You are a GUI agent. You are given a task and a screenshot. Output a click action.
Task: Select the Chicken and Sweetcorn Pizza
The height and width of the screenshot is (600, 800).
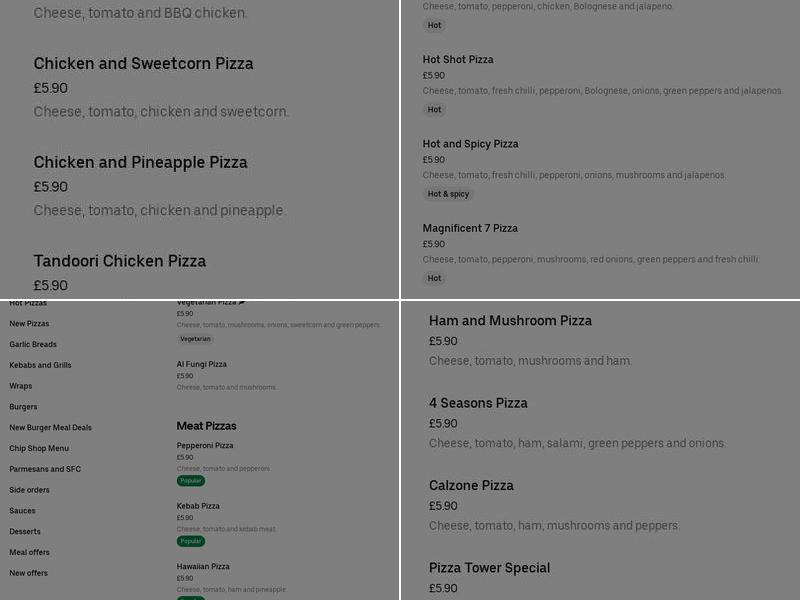(145, 63)
